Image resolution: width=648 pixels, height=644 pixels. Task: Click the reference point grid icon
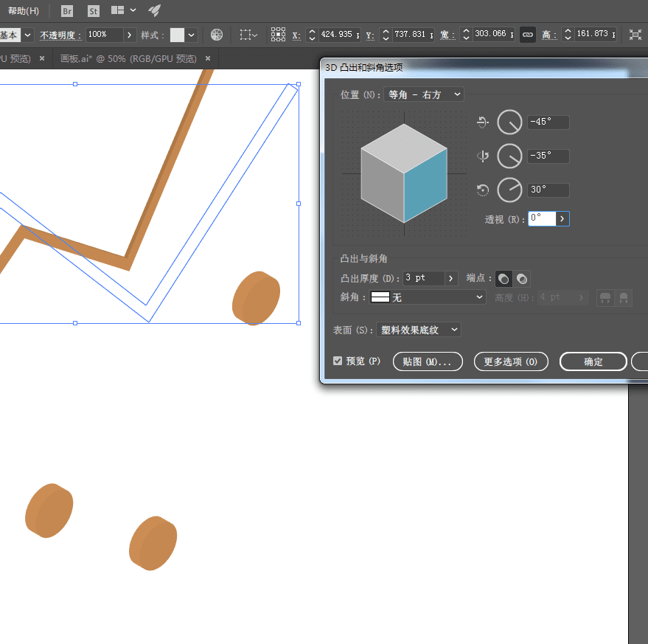[278, 35]
